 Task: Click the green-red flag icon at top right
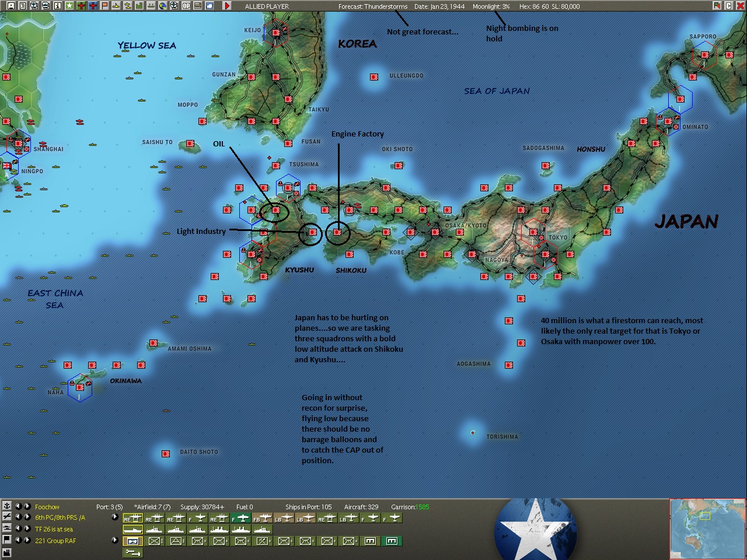pos(717,6)
